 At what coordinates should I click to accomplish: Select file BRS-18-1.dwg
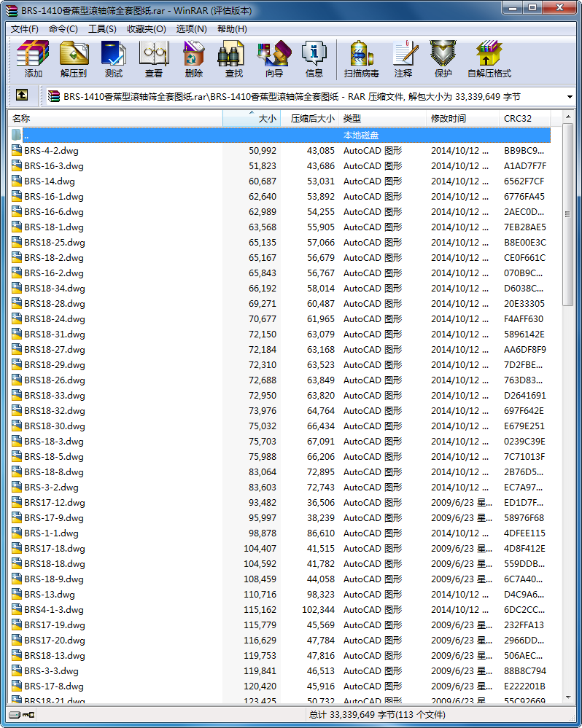point(55,227)
